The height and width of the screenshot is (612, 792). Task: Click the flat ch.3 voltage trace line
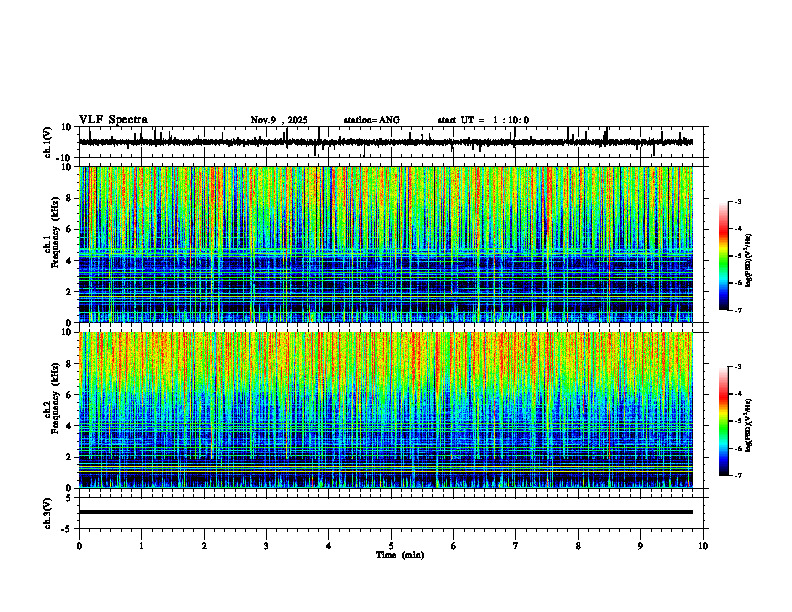point(386,512)
